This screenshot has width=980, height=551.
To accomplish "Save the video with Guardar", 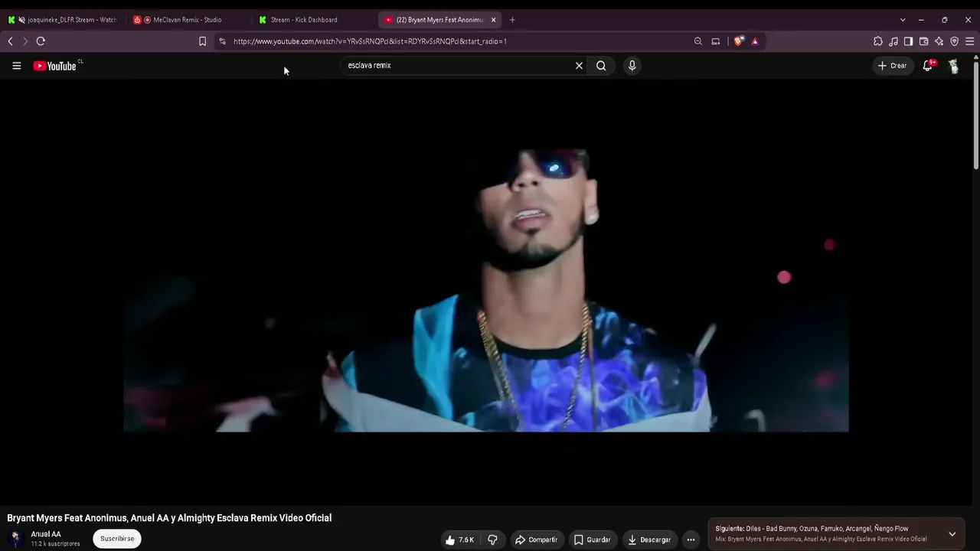I will [592, 540].
